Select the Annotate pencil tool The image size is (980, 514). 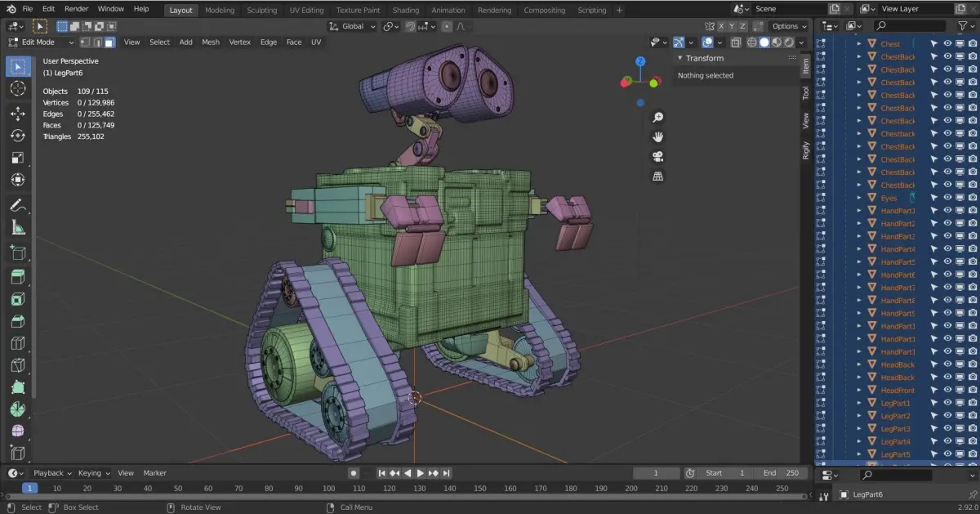click(x=18, y=205)
